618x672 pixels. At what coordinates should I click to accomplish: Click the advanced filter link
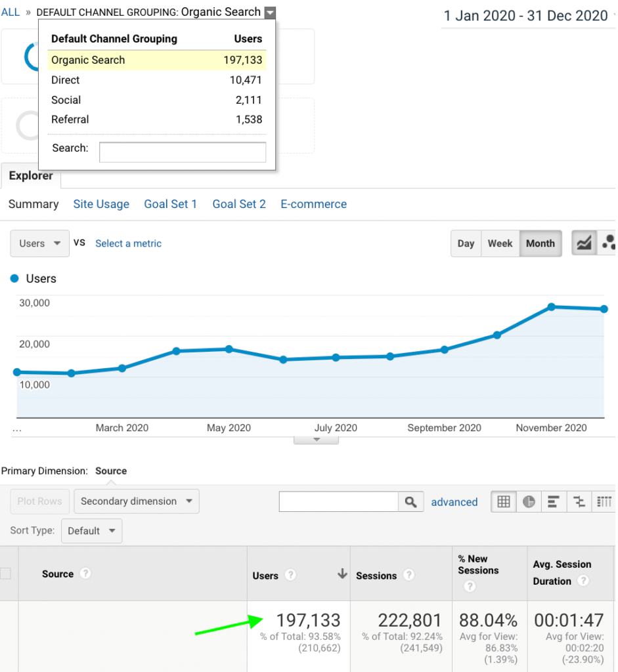coord(454,502)
